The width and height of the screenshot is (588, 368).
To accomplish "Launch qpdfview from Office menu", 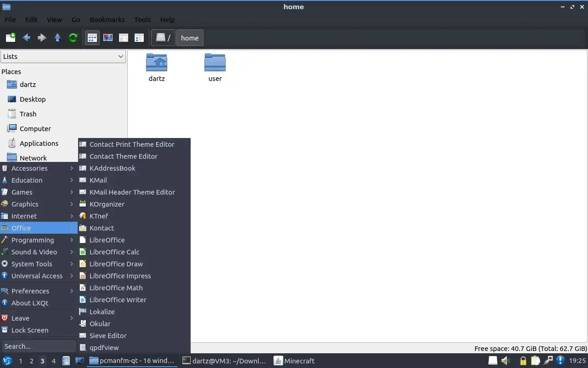I will point(134,348).
